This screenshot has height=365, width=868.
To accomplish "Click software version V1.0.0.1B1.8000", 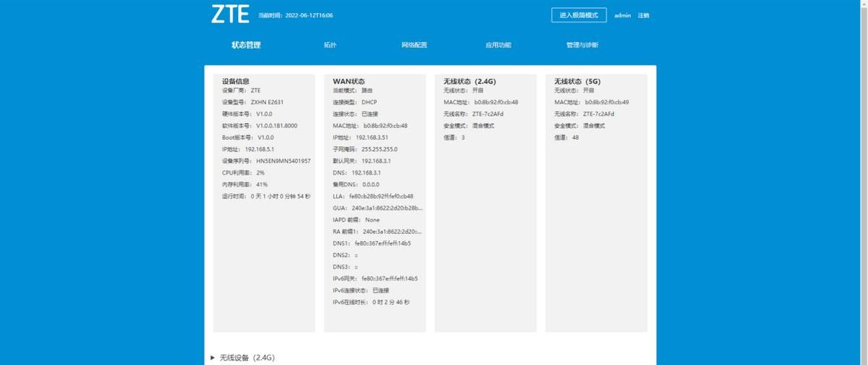I will click(x=277, y=125).
